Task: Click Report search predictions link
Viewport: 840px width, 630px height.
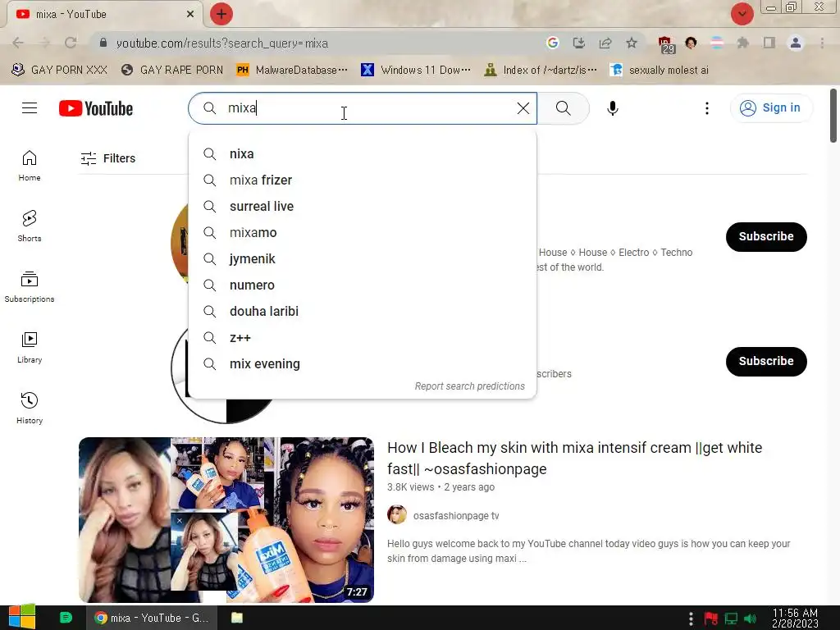Action: [x=470, y=386]
